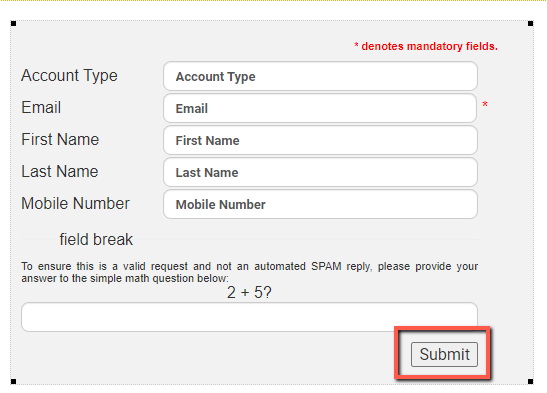Select the First Name text box
The image size is (547, 393).
click(x=320, y=141)
